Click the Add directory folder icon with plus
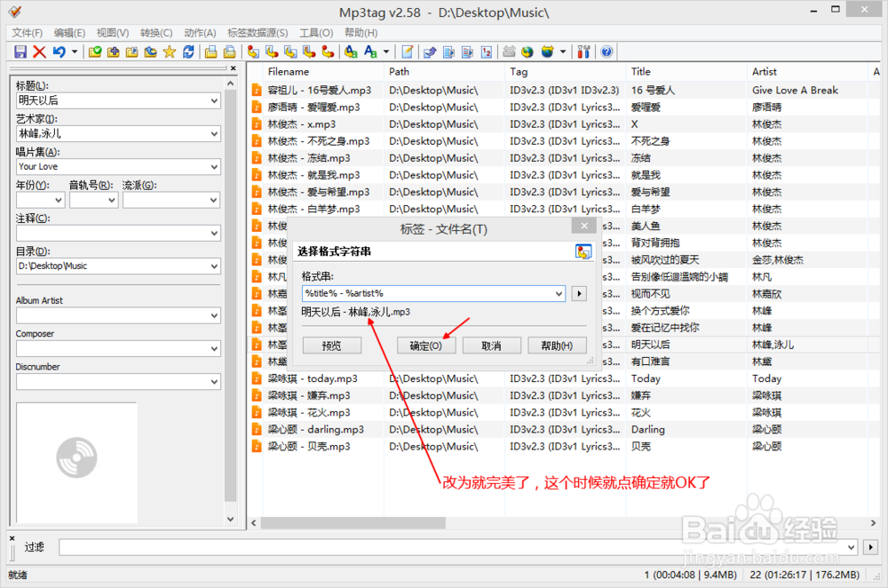 click(x=114, y=52)
